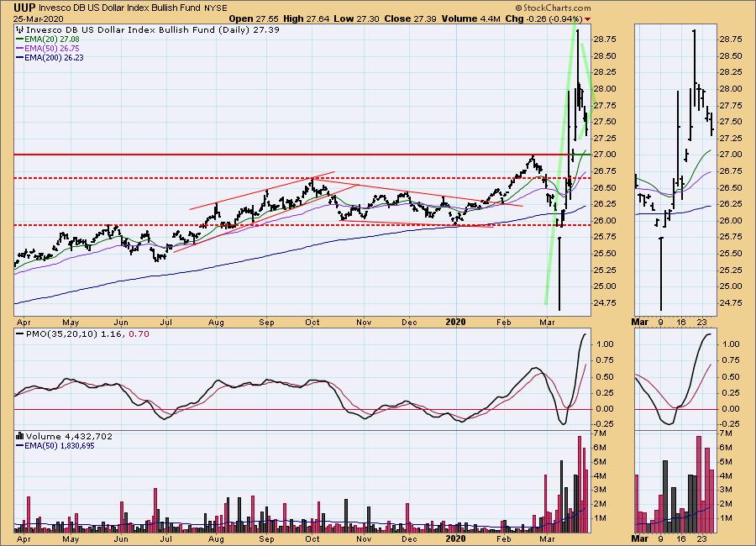Click the Feb label under the volume panel
This screenshot has width=756, height=546.
[x=503, y=538]
